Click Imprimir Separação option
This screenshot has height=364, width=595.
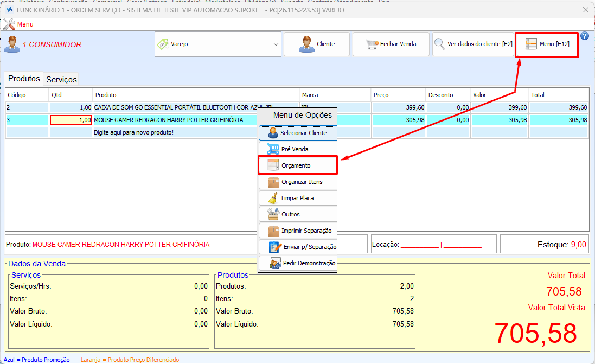[298, 231]
